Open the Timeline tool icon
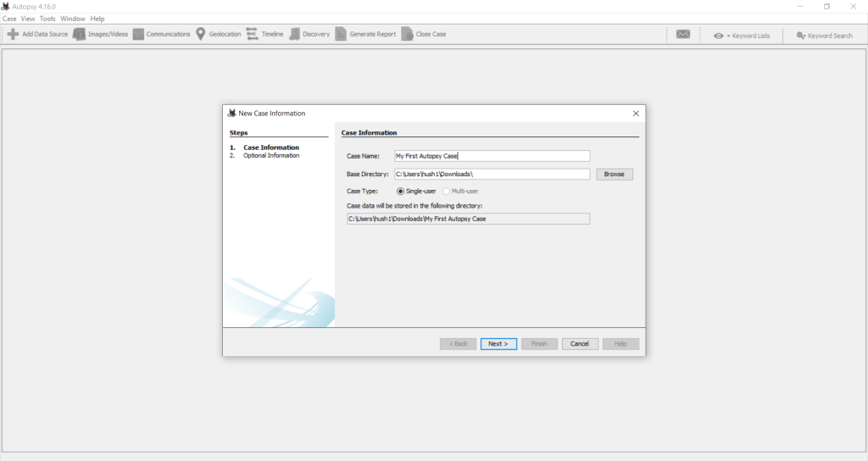 [253, 34]
